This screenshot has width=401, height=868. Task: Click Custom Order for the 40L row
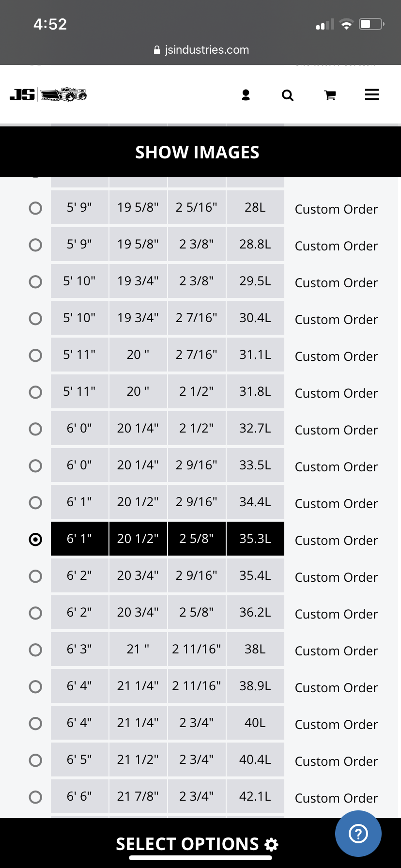pyautogui.click(x=336, y=725)
